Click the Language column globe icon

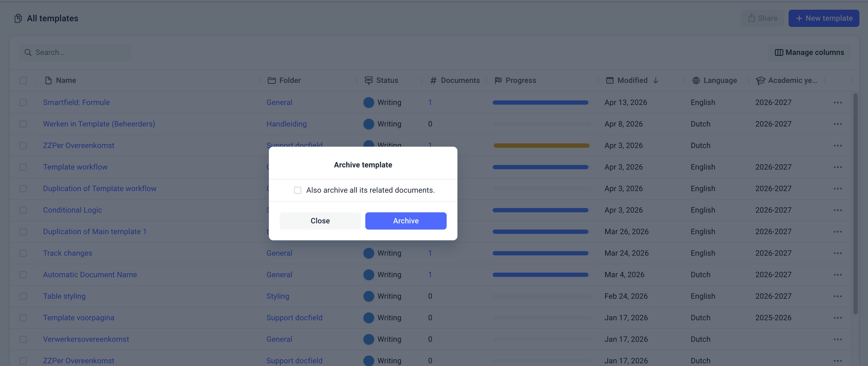(696, 80)
